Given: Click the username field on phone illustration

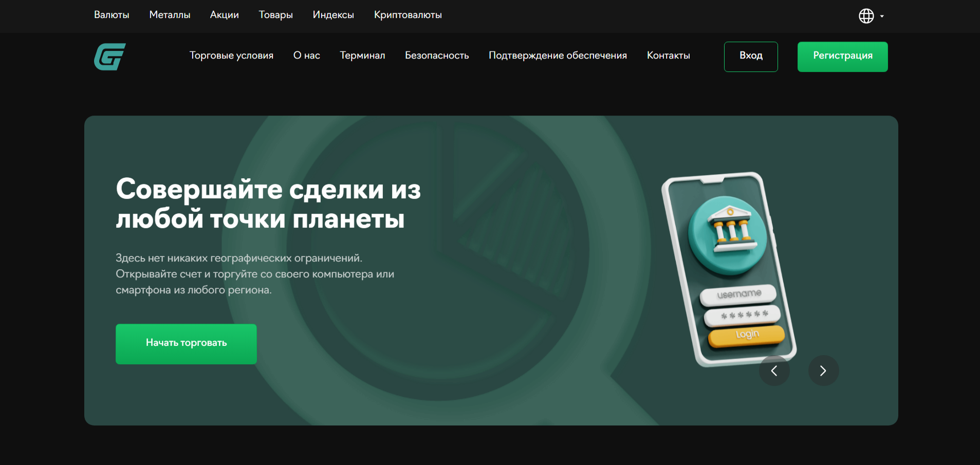Looking at the screenshot, I should 738,294.
